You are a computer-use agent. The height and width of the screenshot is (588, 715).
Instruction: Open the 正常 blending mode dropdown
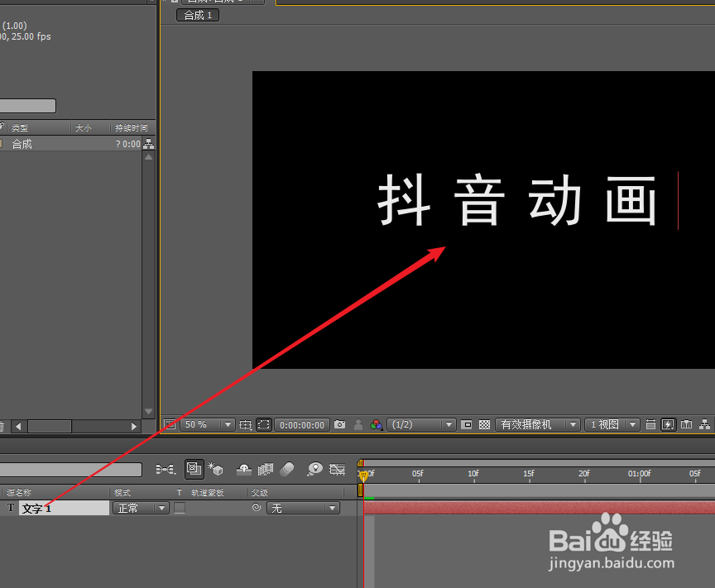pos(141,508)
